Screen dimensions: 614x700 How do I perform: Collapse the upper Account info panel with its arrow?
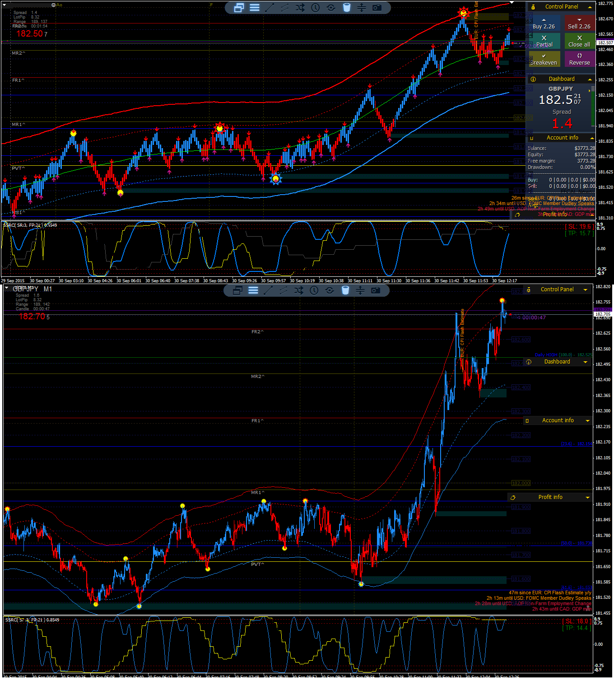[x=591, y=138]
